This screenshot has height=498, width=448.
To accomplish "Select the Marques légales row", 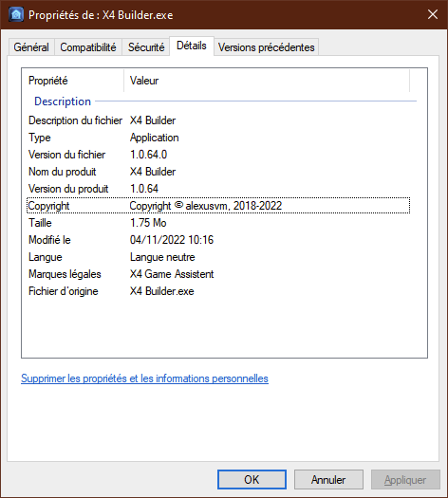I will 218,274.
